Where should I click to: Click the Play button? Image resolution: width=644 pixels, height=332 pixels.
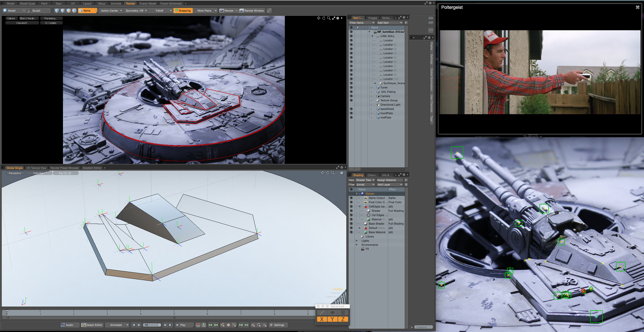184,325
